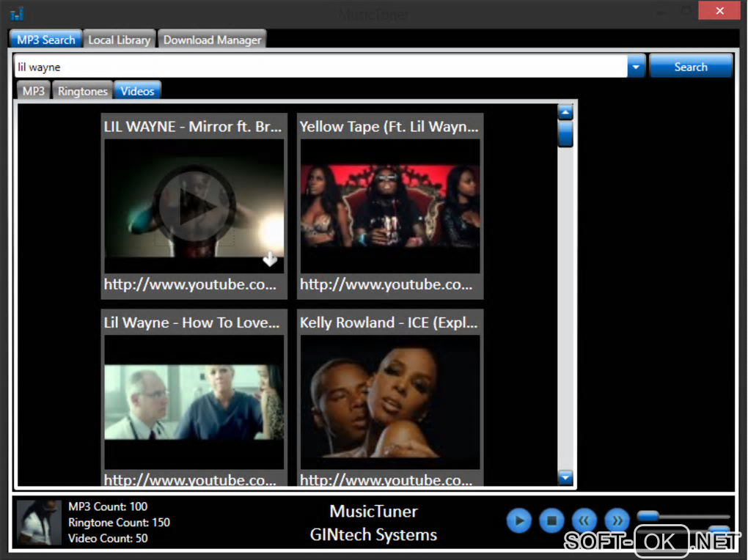Click the results list scrollbar thumb
The height and width of the screenshot is (560, 748).
[x=565, y=133]
